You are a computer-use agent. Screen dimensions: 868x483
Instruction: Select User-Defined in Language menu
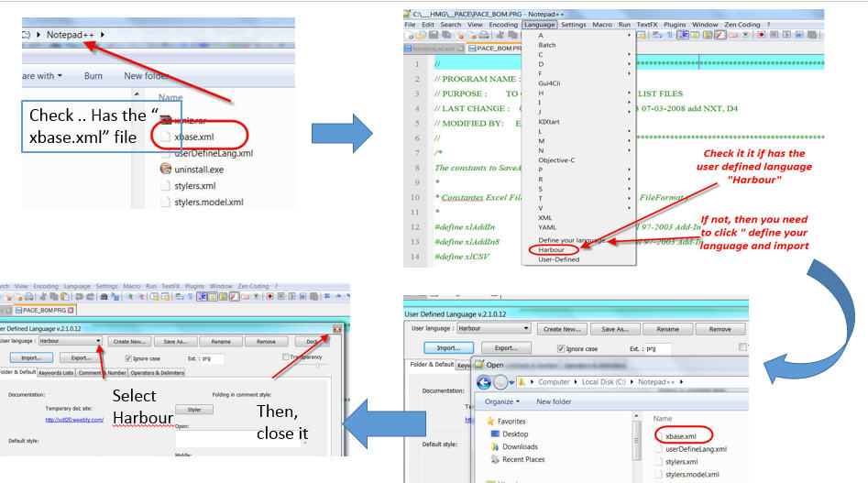pyautogui.click(x=558, y=259)
